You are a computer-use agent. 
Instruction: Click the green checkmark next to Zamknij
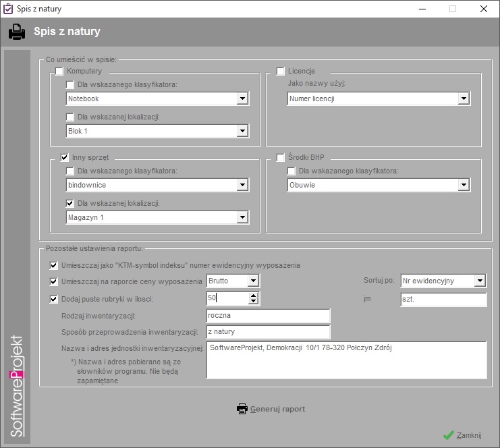coord(448,435)
